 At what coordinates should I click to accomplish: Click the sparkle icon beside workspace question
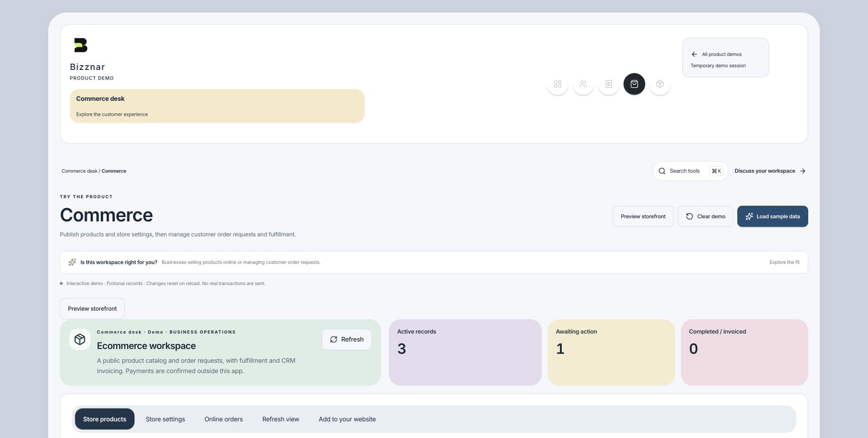(72, 262)
